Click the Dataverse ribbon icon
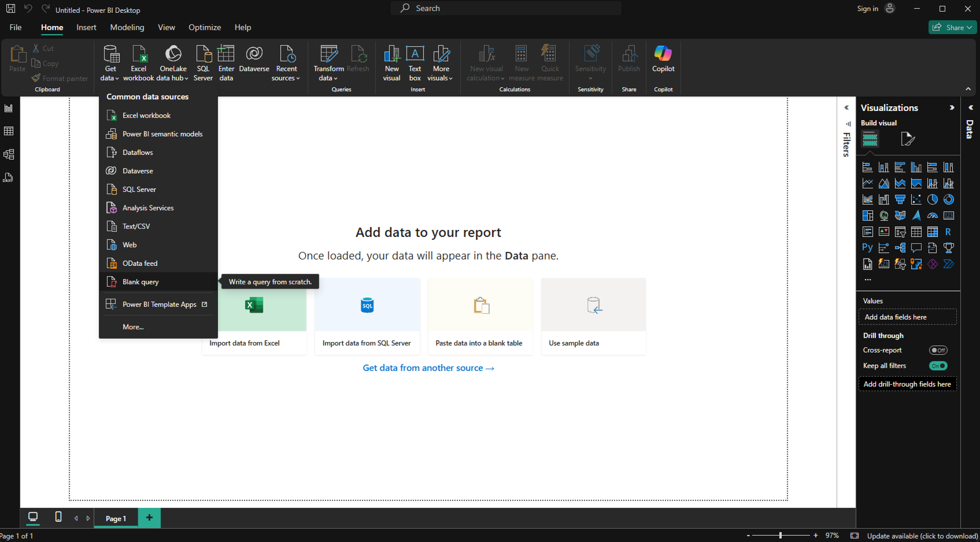This screenshot has width=980, height=542. [254, 59]
